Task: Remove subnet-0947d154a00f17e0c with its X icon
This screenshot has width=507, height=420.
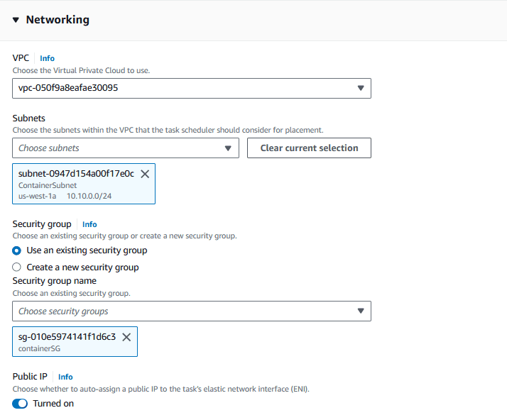Action: point(145,174)
